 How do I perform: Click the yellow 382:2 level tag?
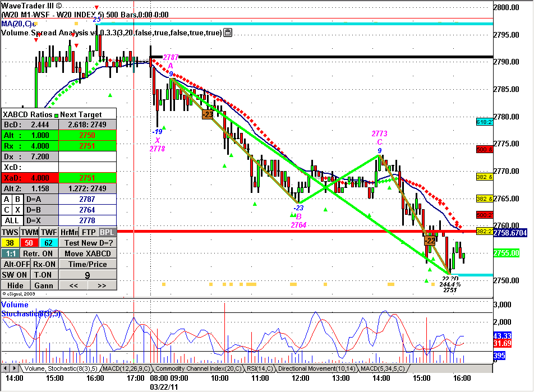pos(484,231)
